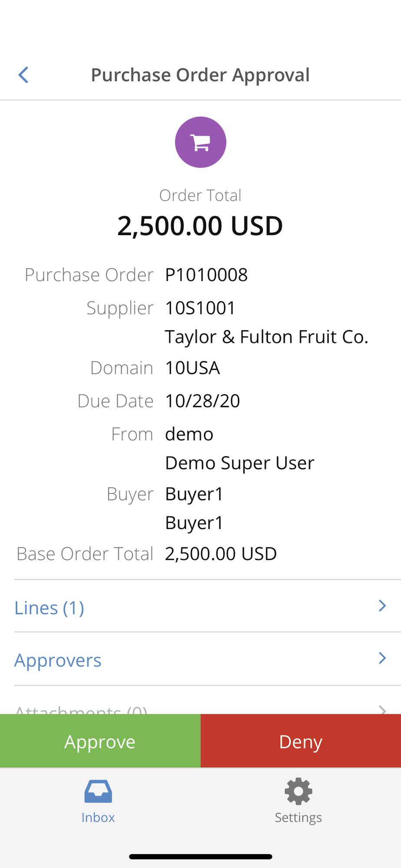Expand Attachments chevron arrow
Screen dimensions: 401x868
(x=382, y=710)
